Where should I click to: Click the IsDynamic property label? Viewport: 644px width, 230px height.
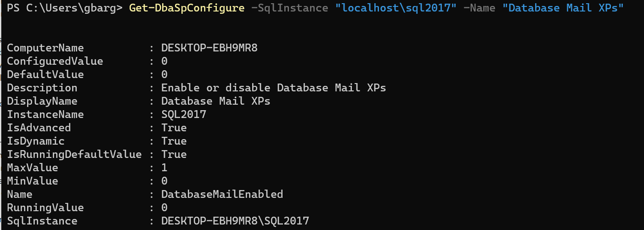(35, 141)
